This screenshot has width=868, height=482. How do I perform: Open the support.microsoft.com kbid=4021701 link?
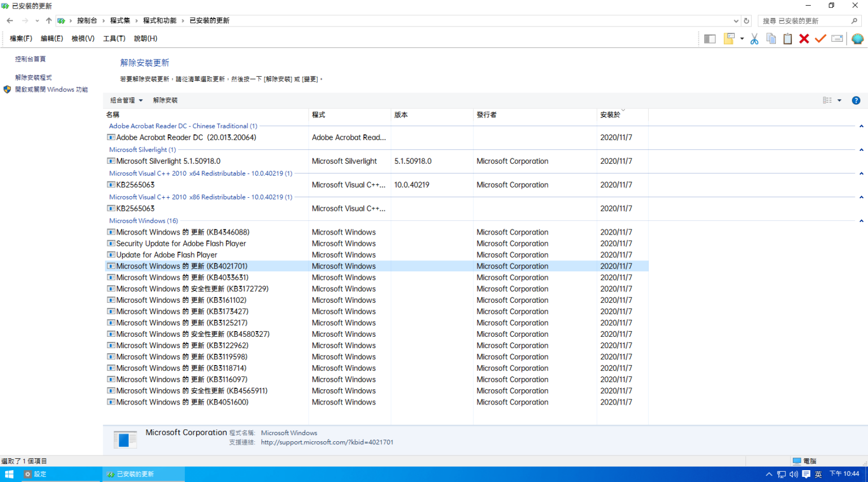(327, 442)
